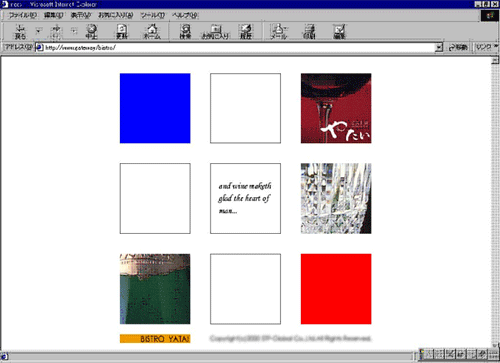This screenshot has width=500, height=363.
Task: Click the vertical scrollbar down arrow
Action: point(495,346)
